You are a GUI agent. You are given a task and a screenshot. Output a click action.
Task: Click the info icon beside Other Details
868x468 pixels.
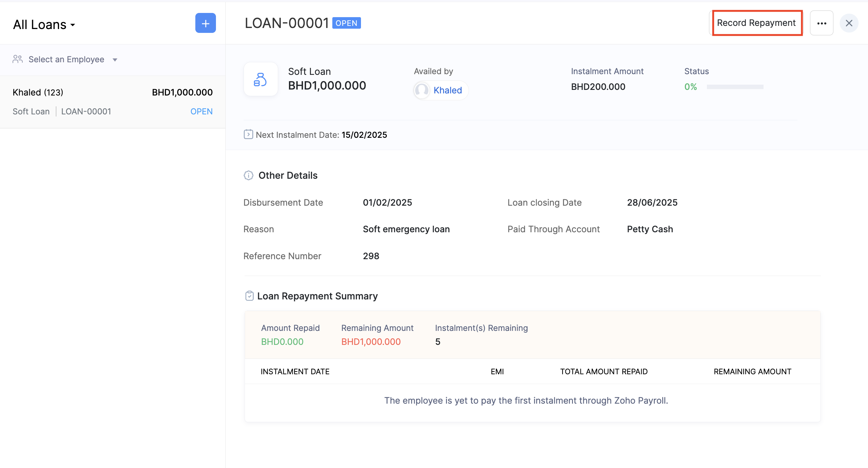(x=248, y=175)
